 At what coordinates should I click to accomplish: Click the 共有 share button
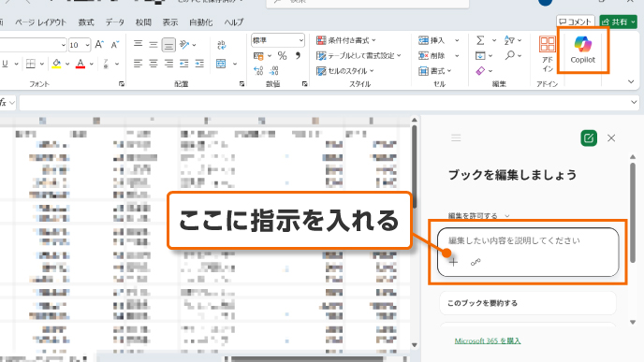[x=618, y=22]
